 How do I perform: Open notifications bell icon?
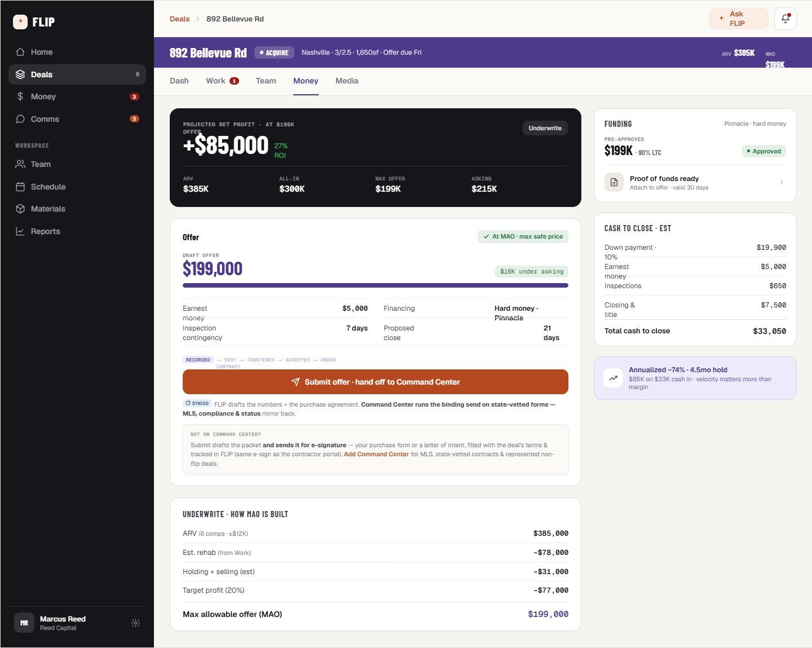[785, 19]
